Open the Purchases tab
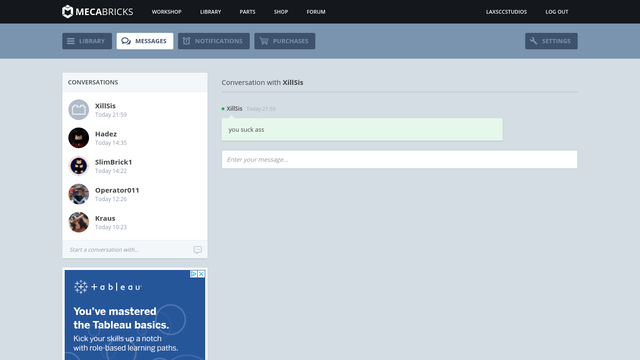This screenshot has width=640, height=360. (284, 41)
